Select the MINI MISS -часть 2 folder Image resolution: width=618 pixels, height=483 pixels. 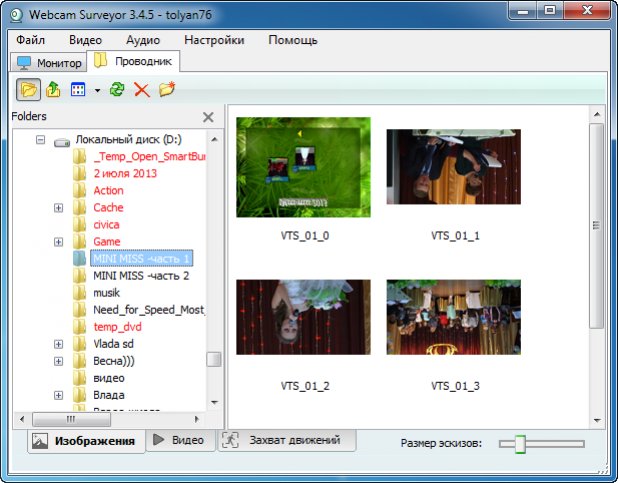(141, 276)
